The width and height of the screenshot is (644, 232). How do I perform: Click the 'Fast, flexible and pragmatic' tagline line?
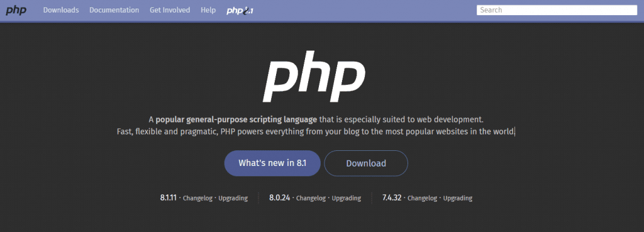click(316, 132)
